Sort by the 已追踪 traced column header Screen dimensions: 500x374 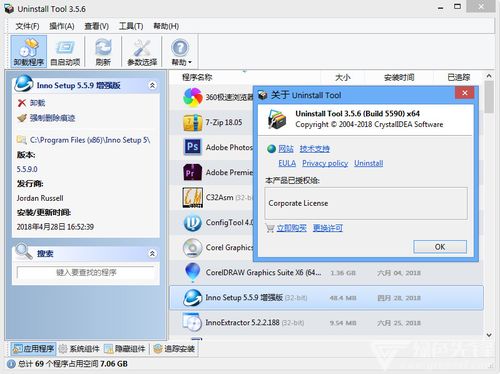(459, 77)
